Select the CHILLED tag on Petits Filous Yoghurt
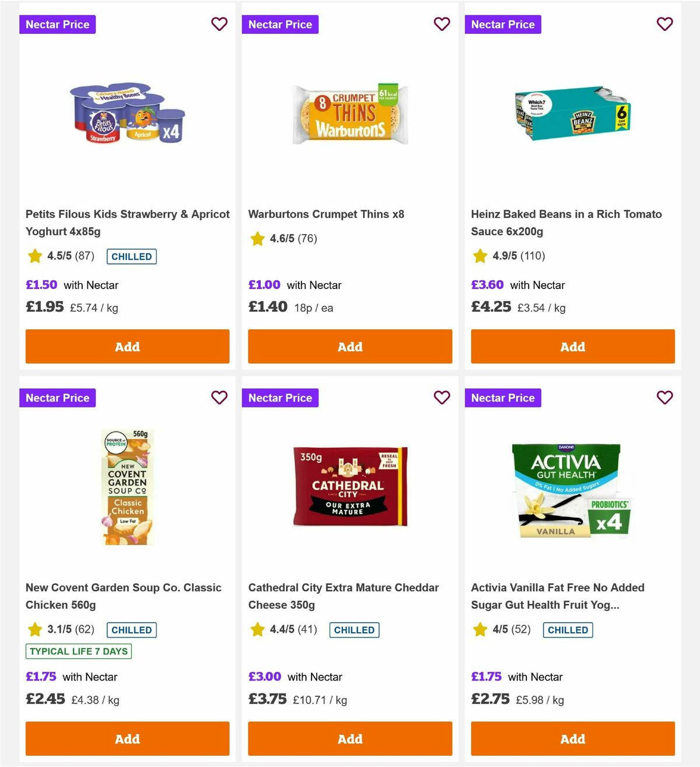The image size is (700, 767). [131, 256]
